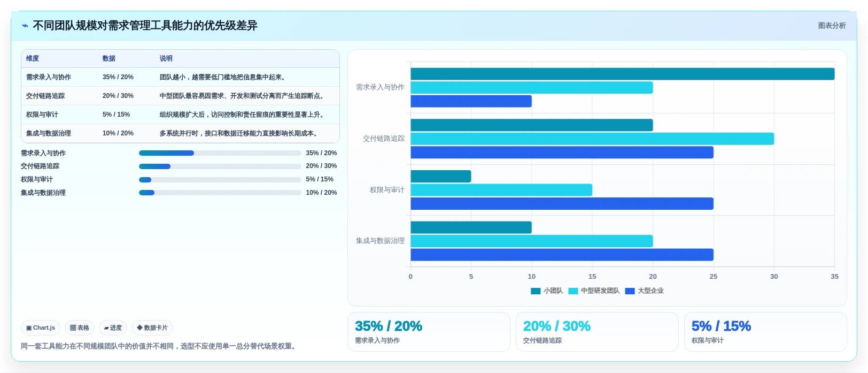Select the 表格 tag chip

click(80, 328)
